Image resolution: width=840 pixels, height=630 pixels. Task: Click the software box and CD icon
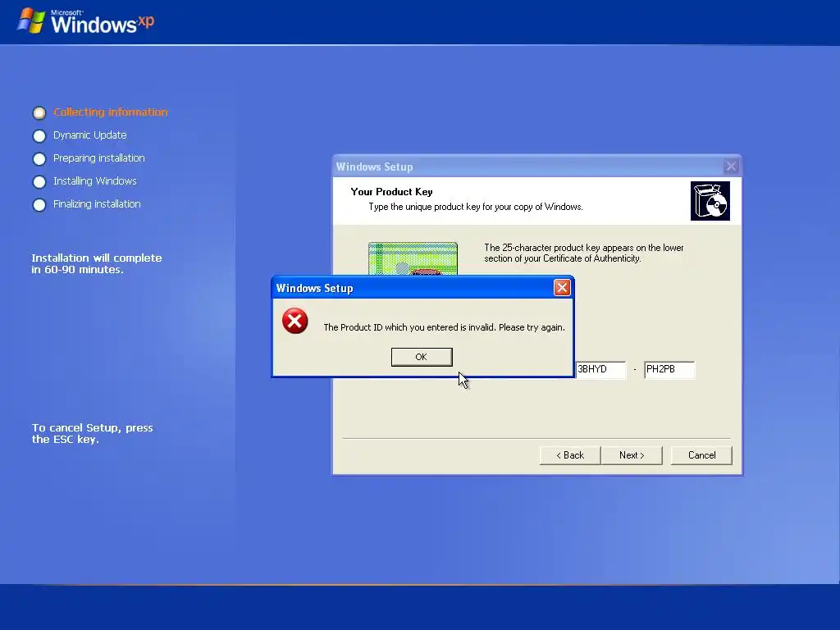(x=710, y=201)
